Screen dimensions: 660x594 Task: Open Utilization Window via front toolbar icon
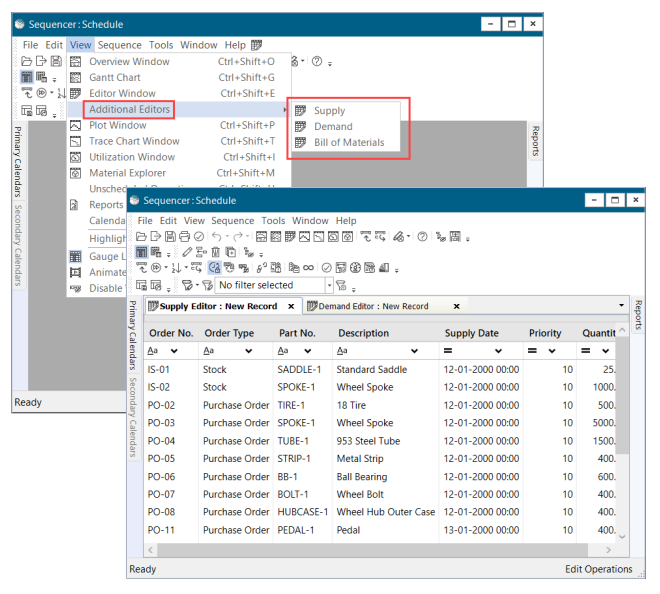pos(333,237)
